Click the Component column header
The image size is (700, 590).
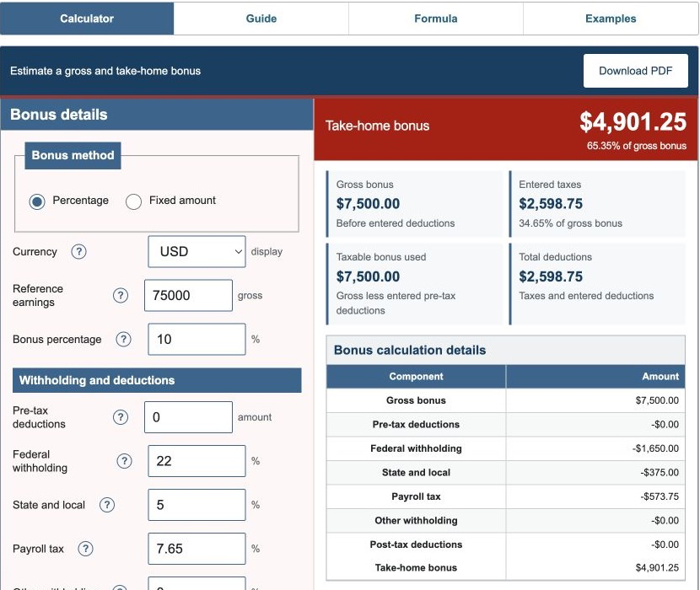tap(416, 376)
